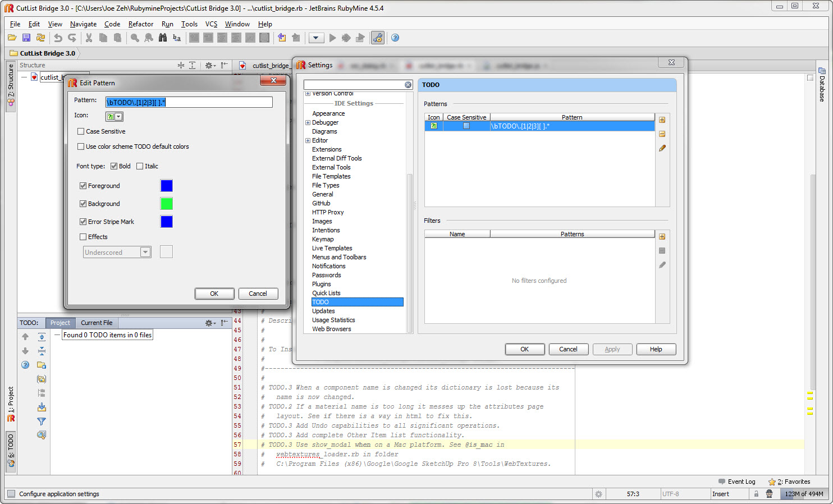This screenshot has height=504, width=833.
Task: Click the Save All disk icon
Action: point(26,38)
